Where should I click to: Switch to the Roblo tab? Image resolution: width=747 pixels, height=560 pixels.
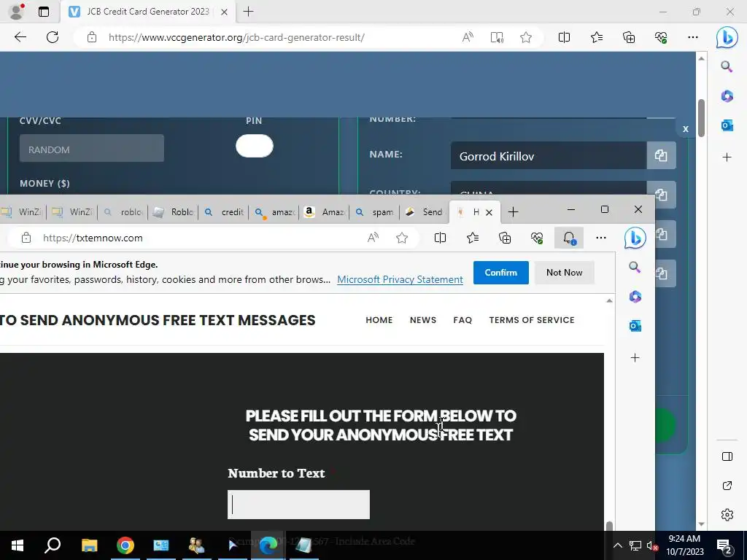(x=174, y=212)
